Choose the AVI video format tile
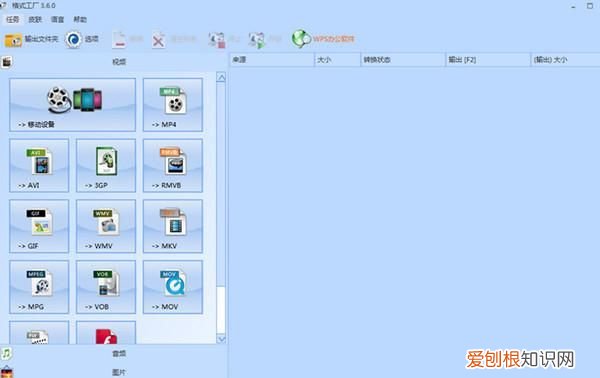 tap(39, 165)
